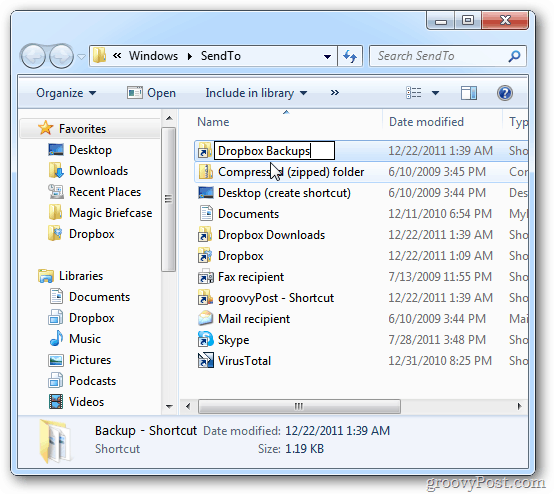This screenshot has height=494, width=554.
Task: Show more toolbar commands chevron
Action: [x=335, y=93]
